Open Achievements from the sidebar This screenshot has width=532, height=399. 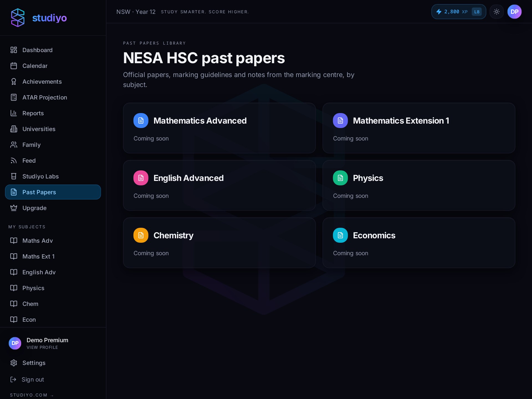pos(53,81)
